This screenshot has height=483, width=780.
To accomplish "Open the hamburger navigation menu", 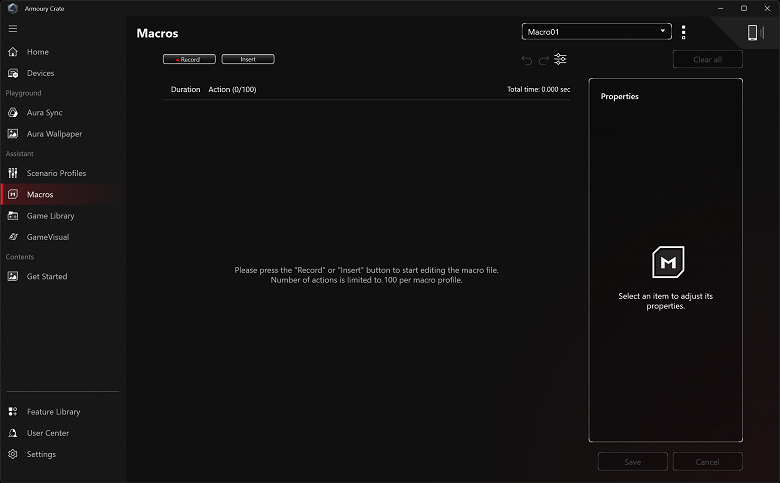I will 13,29.
